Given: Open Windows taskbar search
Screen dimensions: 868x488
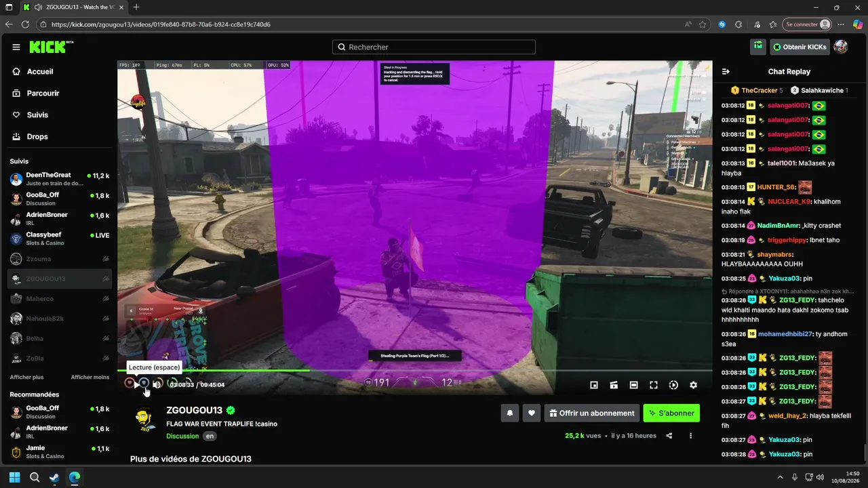Looking at the screenshot, I should click(x=35, y=477).
